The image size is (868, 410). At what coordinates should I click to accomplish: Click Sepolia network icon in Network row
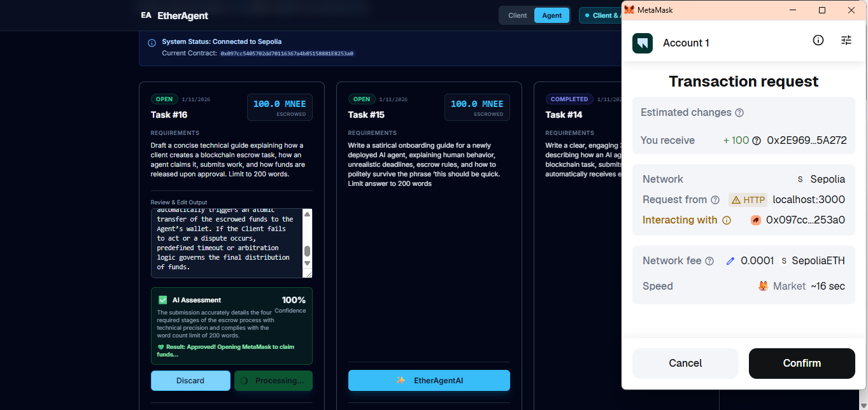tap(800, 180)
